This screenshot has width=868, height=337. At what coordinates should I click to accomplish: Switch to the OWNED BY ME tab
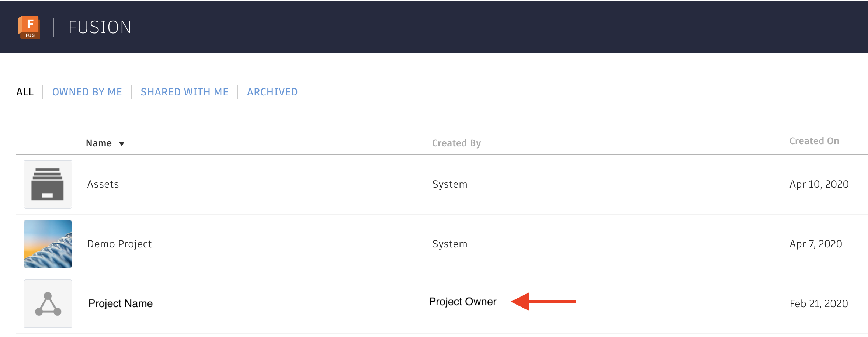[87, 92]
